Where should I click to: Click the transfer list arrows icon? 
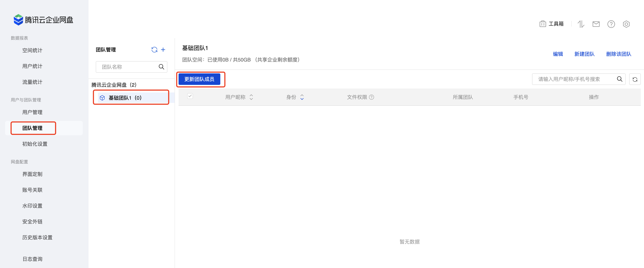coord(581,24)
